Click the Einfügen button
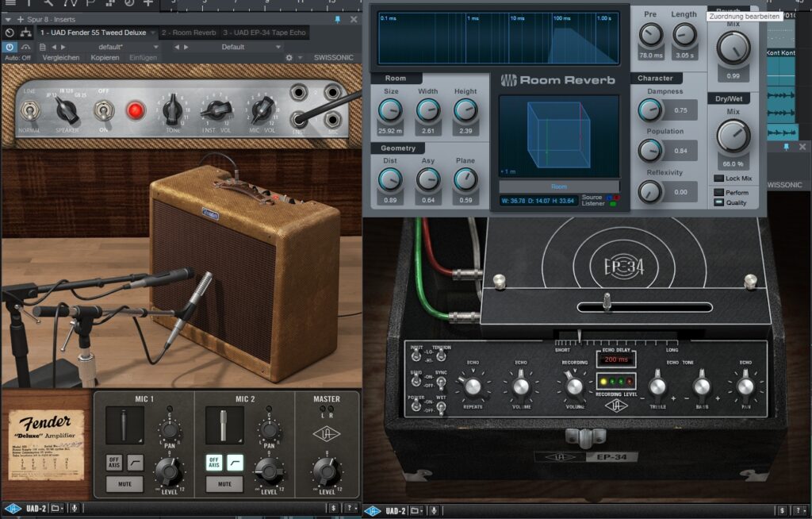812x519 pixels. pyautogui.click(x=143, y=58)
